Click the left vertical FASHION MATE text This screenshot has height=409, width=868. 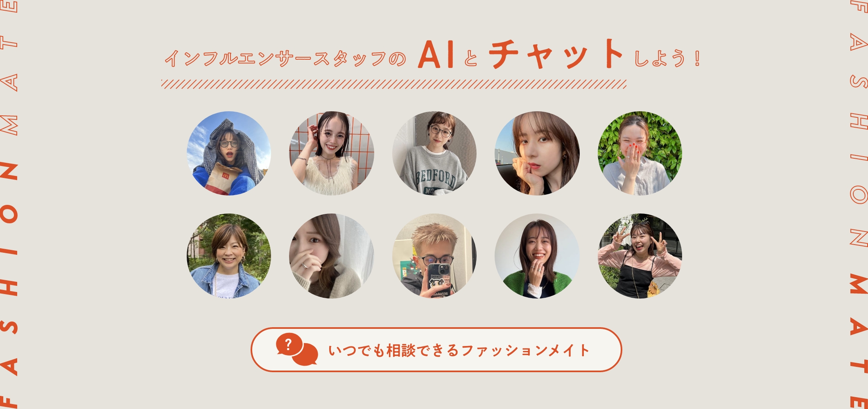click(9, 204)
